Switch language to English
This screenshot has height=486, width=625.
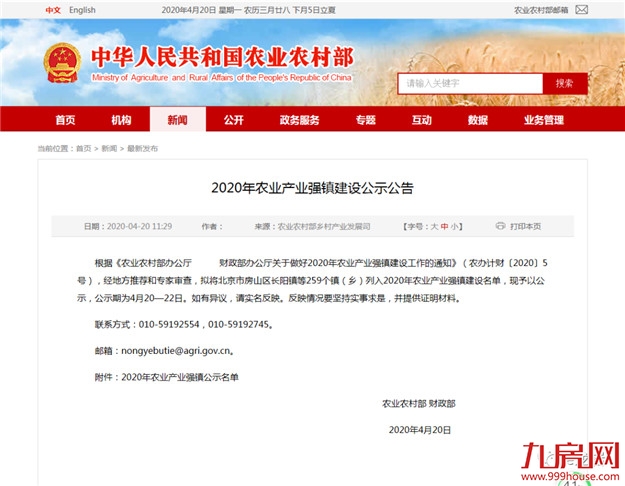coord(82,10)
